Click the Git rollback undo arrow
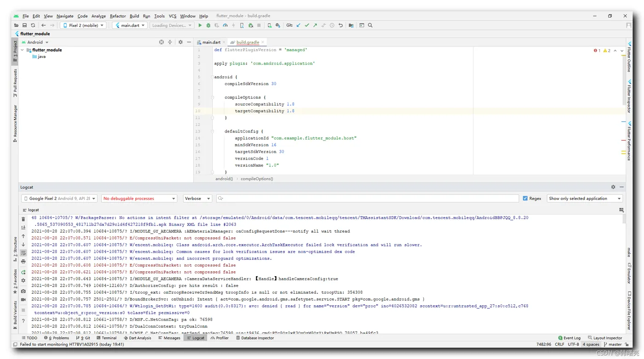644x359 pixels. [340, 25]
